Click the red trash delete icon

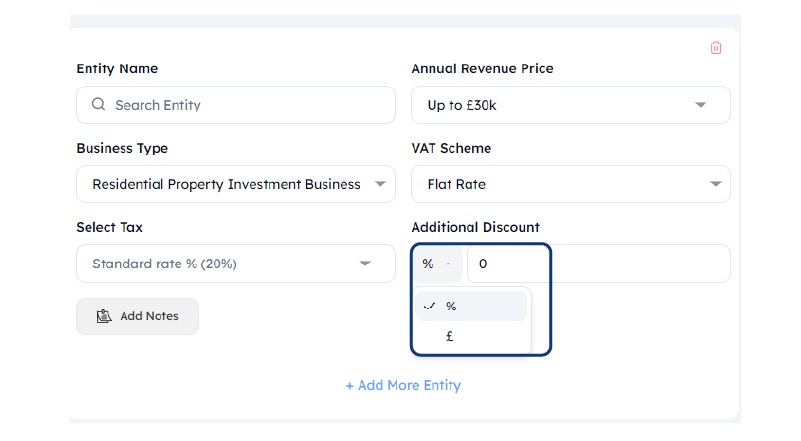pyautogui.click(x=716, y=48)
